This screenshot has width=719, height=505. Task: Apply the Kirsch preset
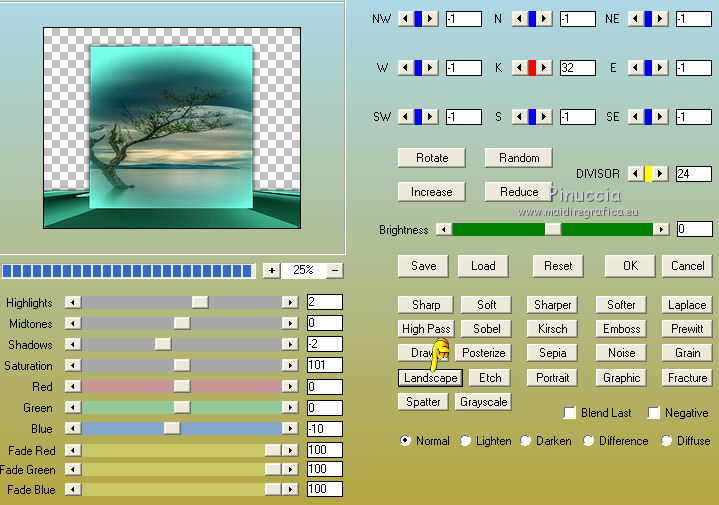tap(552, 329)
